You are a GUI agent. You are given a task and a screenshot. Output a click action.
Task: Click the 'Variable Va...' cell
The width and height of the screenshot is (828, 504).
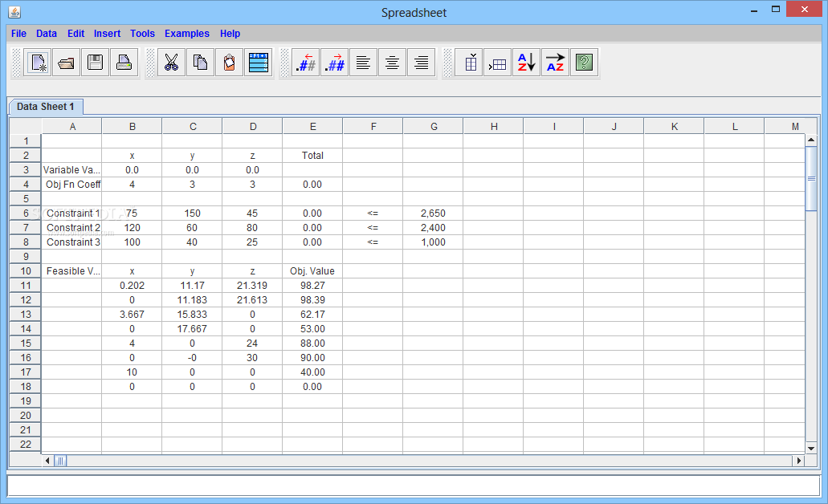point(71,170)
